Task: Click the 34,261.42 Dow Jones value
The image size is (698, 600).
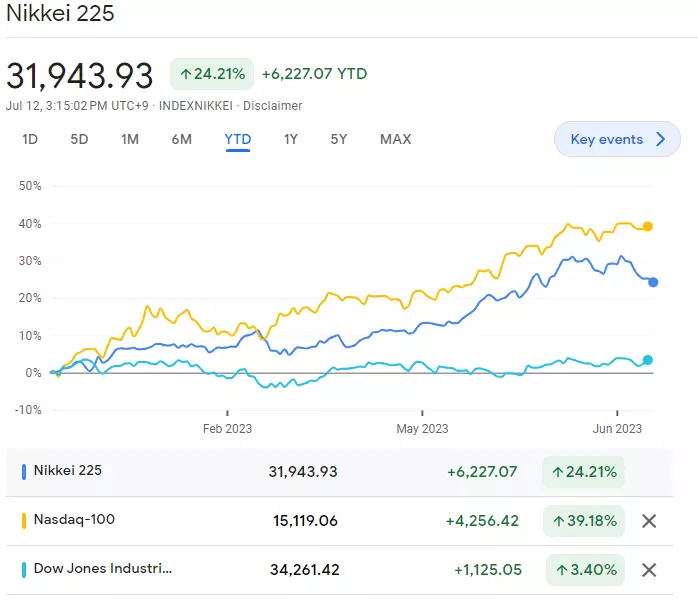Action: pyautogui.click(x=305, y=570)
